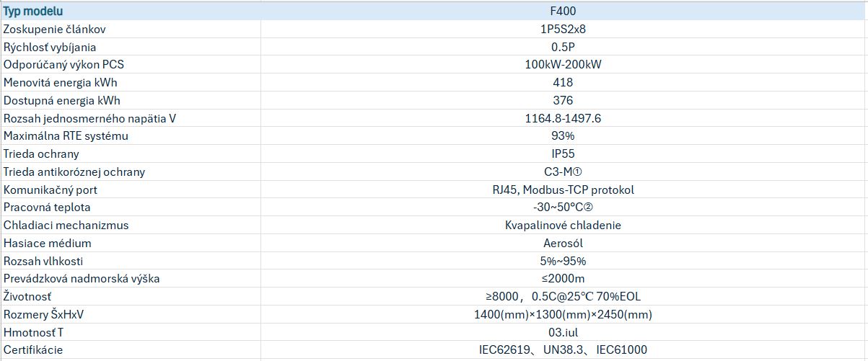Screen dimensions: 868x361
Task: Select the 'Aerosól' extinguishing medium cell
Action: [x=563, y=244]
